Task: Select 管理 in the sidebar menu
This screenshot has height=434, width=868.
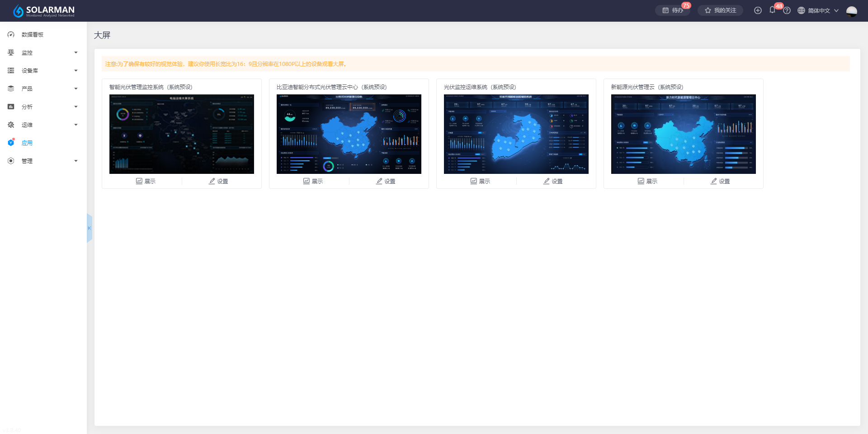Action: click(27, 161)
